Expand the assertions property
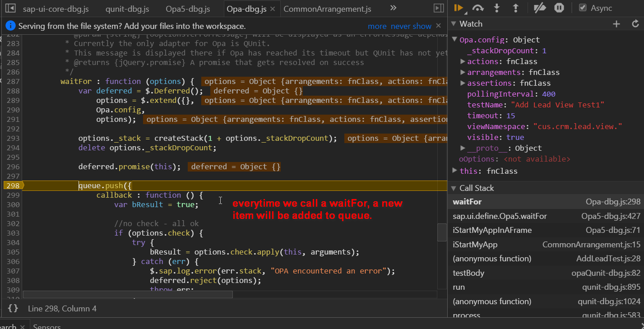Viewport: 644px width, 329px height. point(463,83)
